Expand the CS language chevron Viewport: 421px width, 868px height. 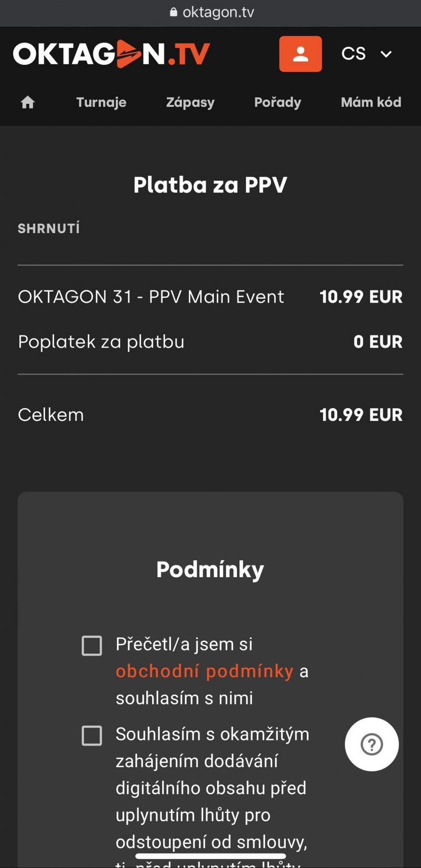(x=386, y=54)
